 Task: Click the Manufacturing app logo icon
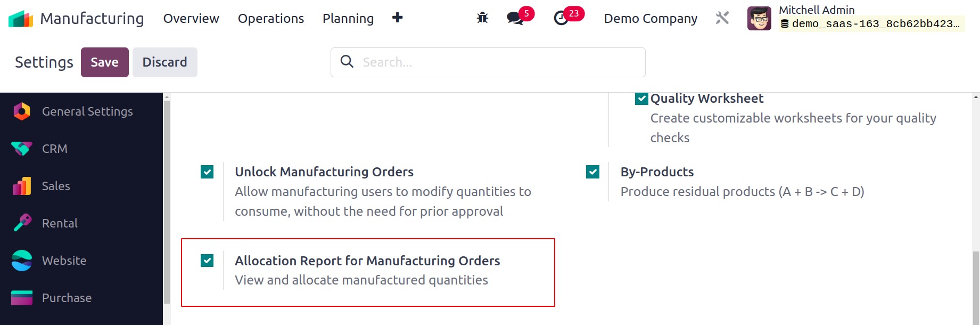coord(21,19)
